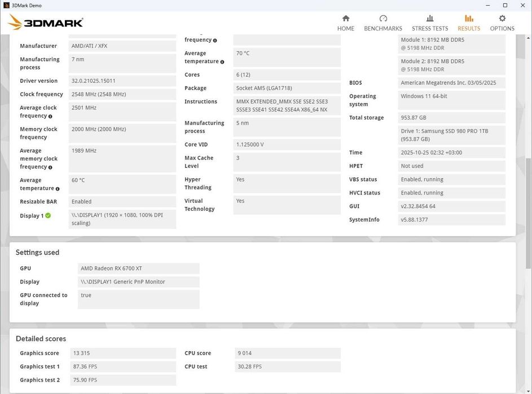The width and height of the screenshot is (532, 394).
Task: Select the SystemInfo version v5.88.1377
Action: coord(451,219)
